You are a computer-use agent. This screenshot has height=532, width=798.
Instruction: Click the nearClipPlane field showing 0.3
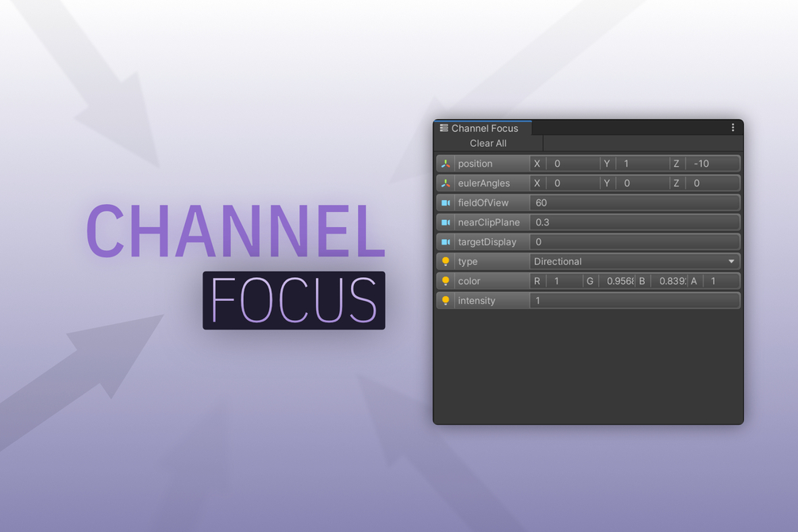pos(634,222)
